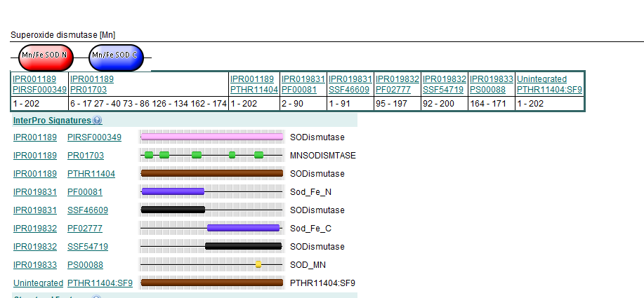644x298 pixels.
Task: Click the pink PIRSF000349 match bar
Action: pos(212,137)
